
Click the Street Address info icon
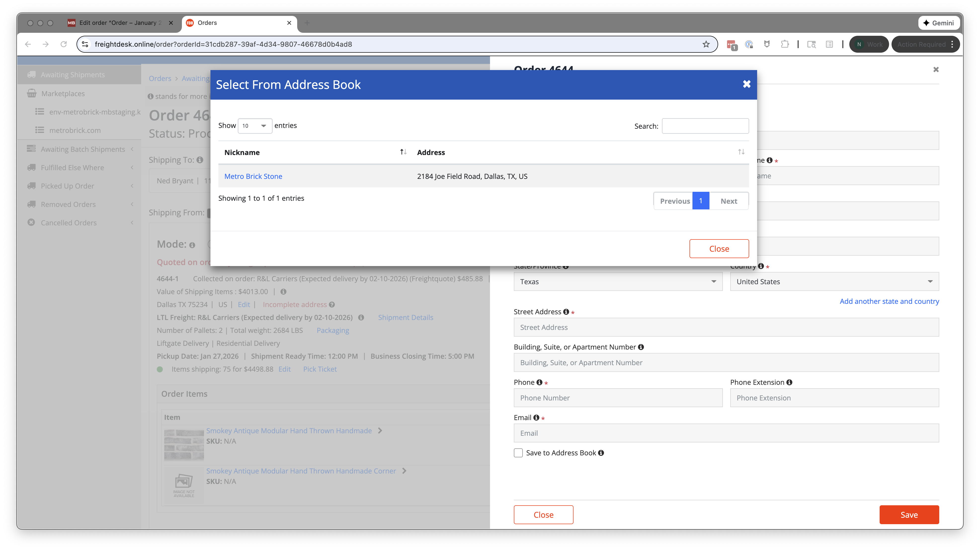pos(566,312)
